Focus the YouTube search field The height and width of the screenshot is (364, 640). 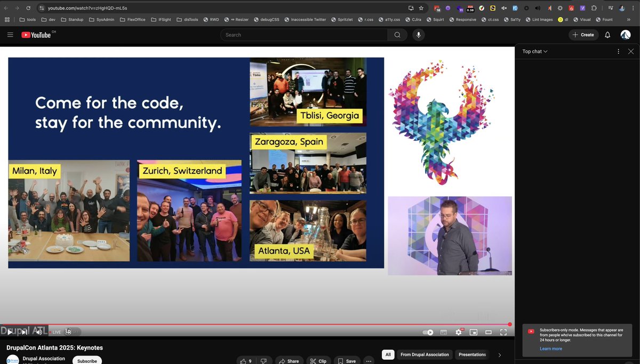(x=304, y=35)
